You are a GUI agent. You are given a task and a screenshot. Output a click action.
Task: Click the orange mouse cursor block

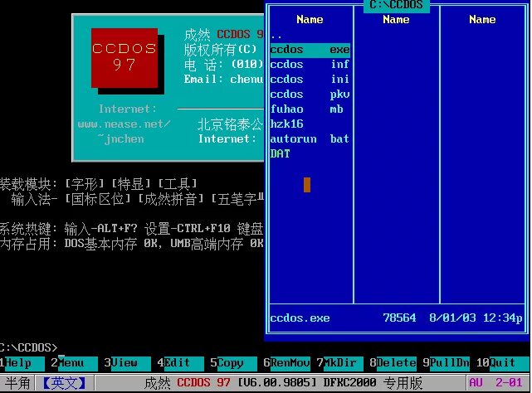307,185
